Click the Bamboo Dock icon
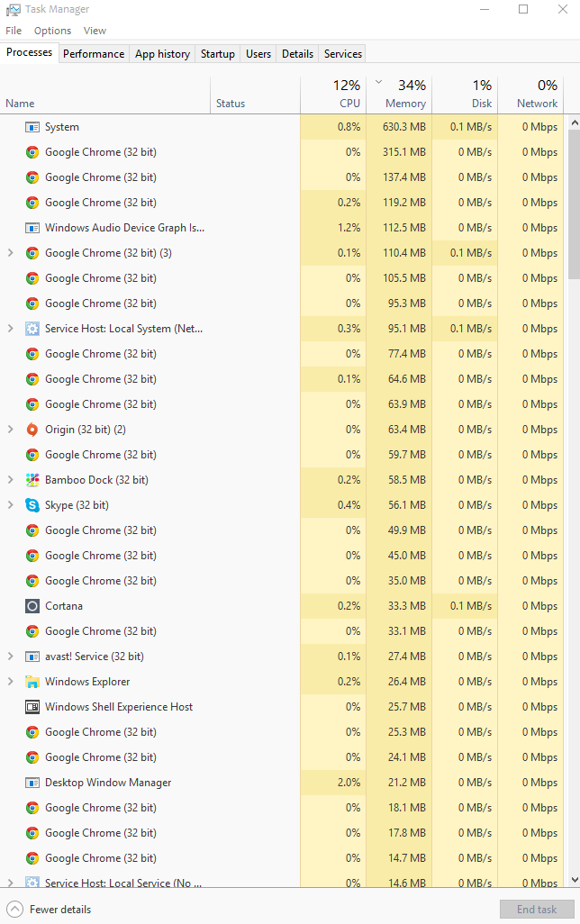Viewport: 580px width, 924px height. (32, 480)
